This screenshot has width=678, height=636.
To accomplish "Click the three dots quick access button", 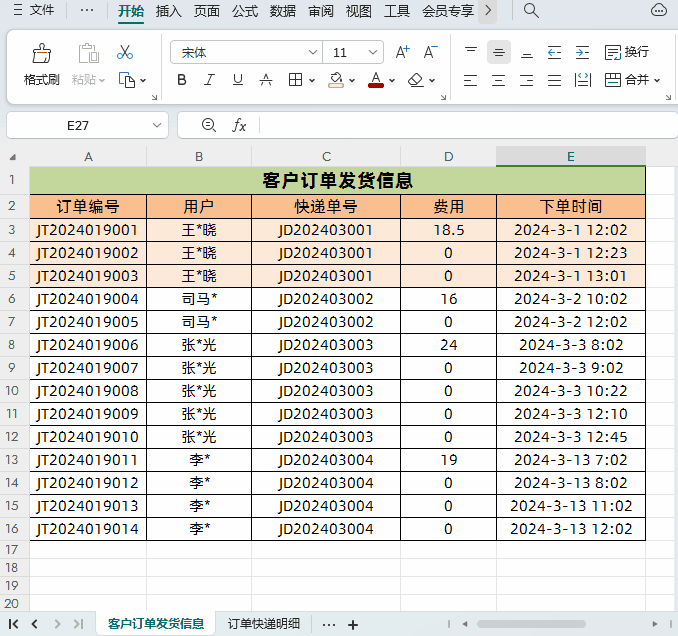I will [x=87, y=10].
